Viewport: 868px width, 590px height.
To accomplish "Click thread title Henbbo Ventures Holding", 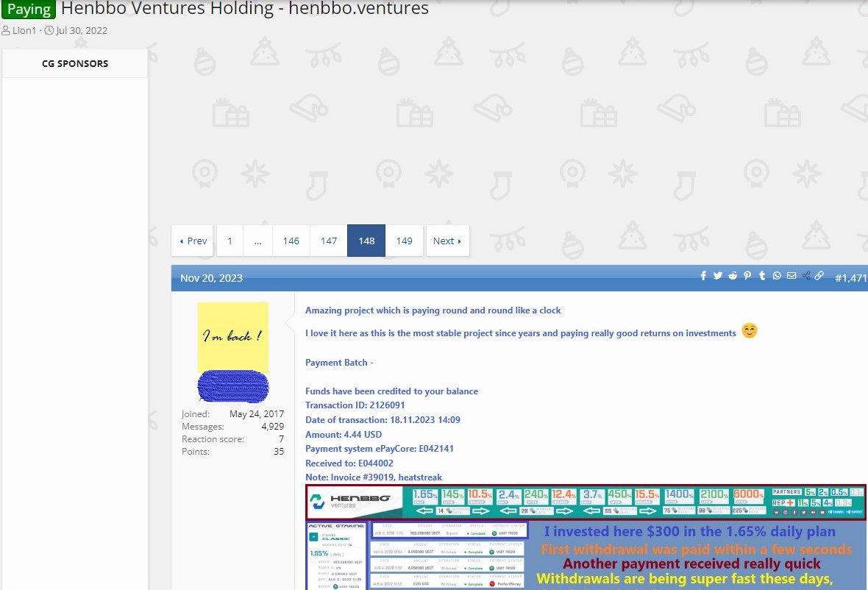I will [x=245, y=8].
